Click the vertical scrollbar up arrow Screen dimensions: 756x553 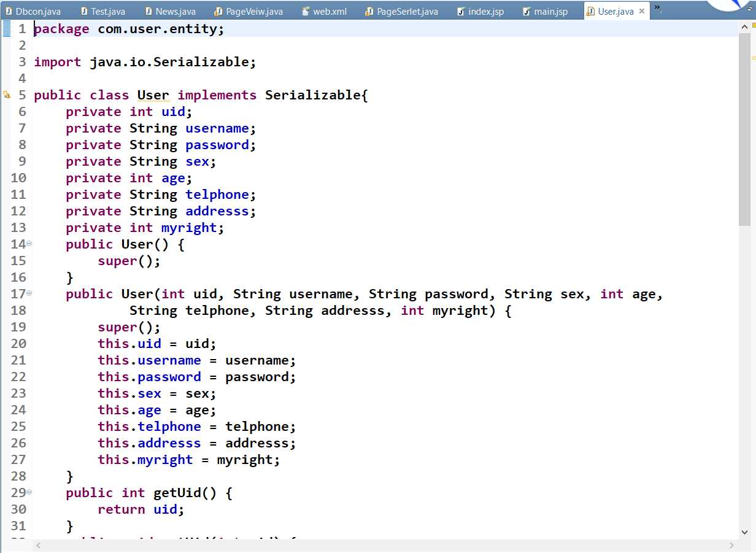pos(745,27)
